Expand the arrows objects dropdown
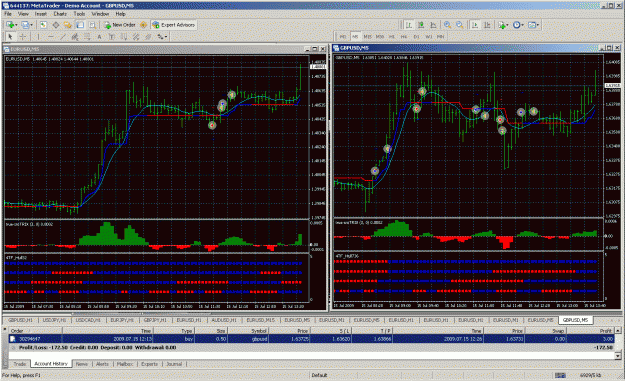This screenshot has width=625, height=381. click(165, 37)
